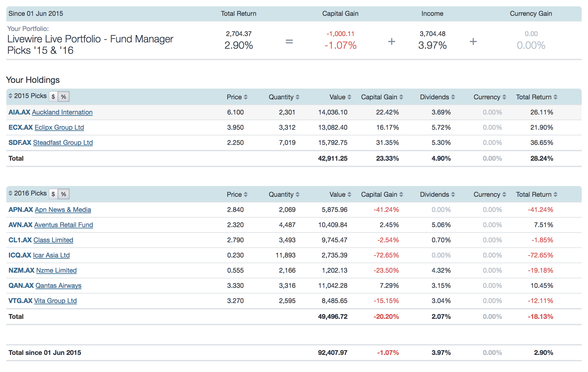
Task: View Steadfast Group Ltd details
Action: [63, 143]
